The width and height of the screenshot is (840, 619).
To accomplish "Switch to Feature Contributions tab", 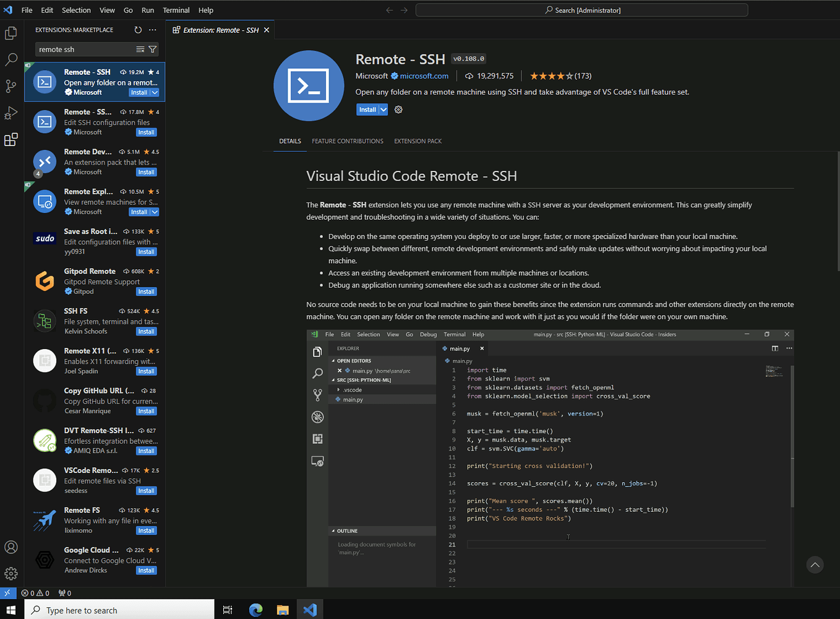I will [x=348, y=141].
